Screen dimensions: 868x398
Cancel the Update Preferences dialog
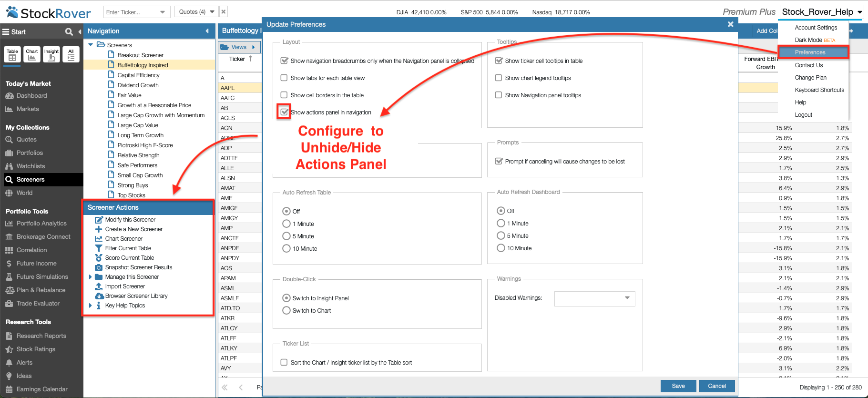click(717, 386)
